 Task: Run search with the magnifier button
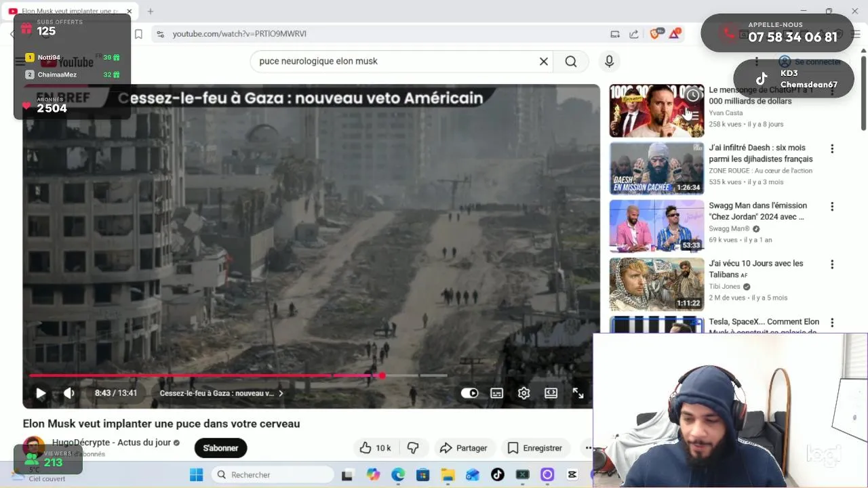pyautogui.click(x=571, y=61)
